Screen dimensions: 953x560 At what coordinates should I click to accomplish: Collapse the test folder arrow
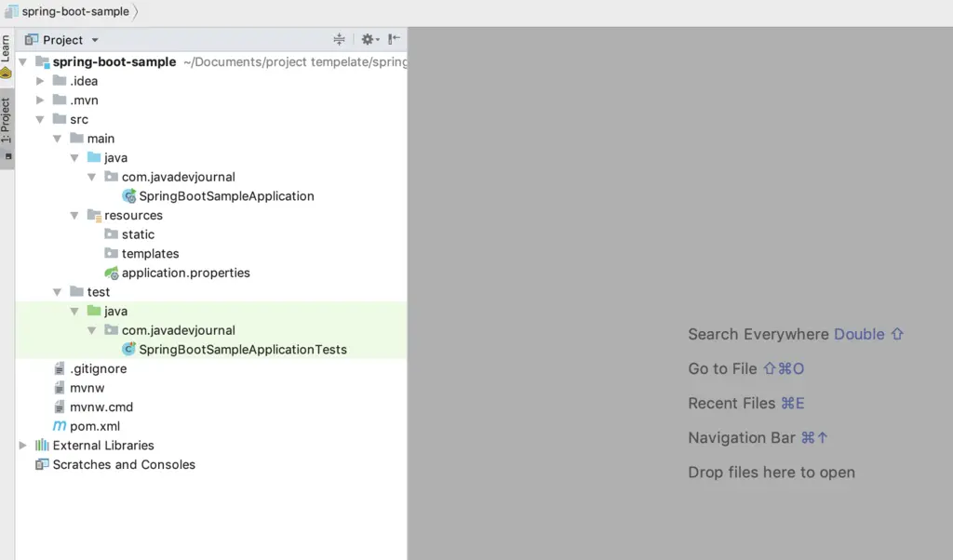57,292
